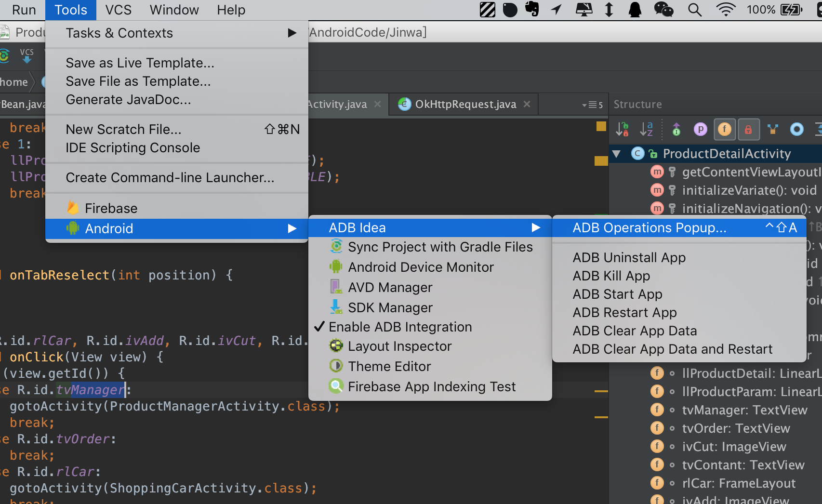Choose Save as Live Template...
The image size is (822, 504).
coord(177,63)
